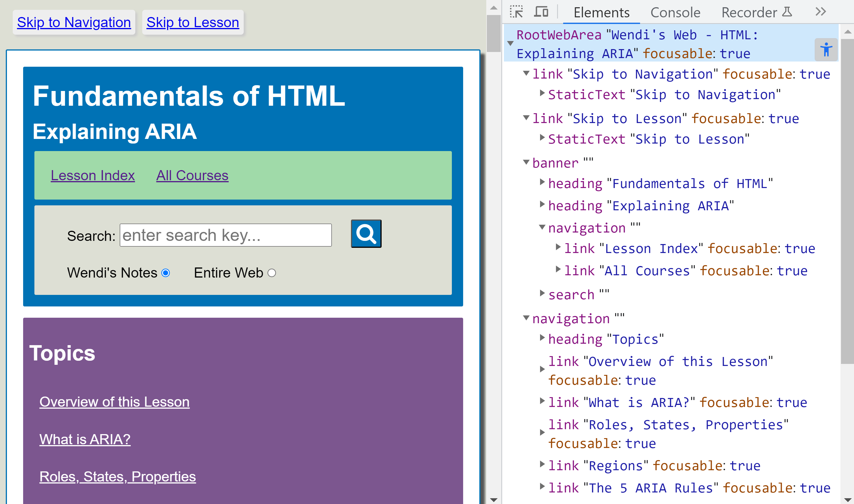Viewport: 854px width, 504px height.
Task: Expand StaticText "Skip to Lesson" node
Action: click(542, 137)
